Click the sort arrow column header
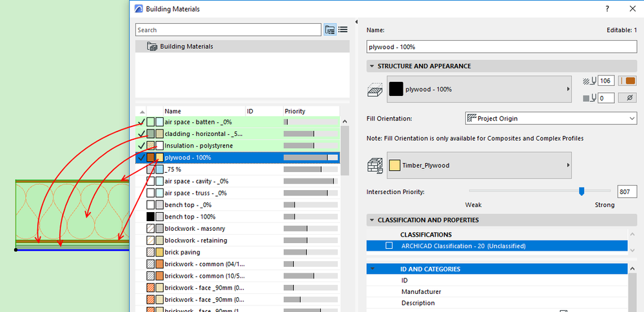This screenshot has width=644, height=312. coord(142,112)
